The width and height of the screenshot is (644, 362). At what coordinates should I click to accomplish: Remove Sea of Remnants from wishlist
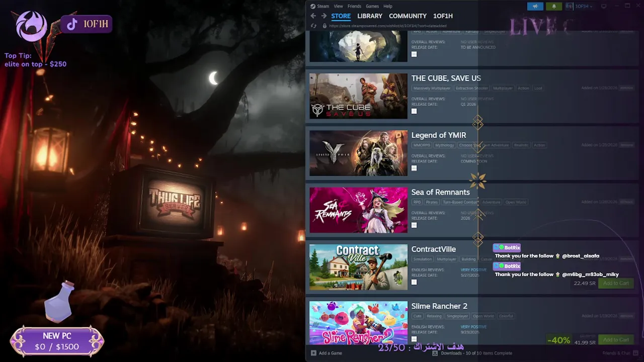pyautogui.click(x=626, y=202)
